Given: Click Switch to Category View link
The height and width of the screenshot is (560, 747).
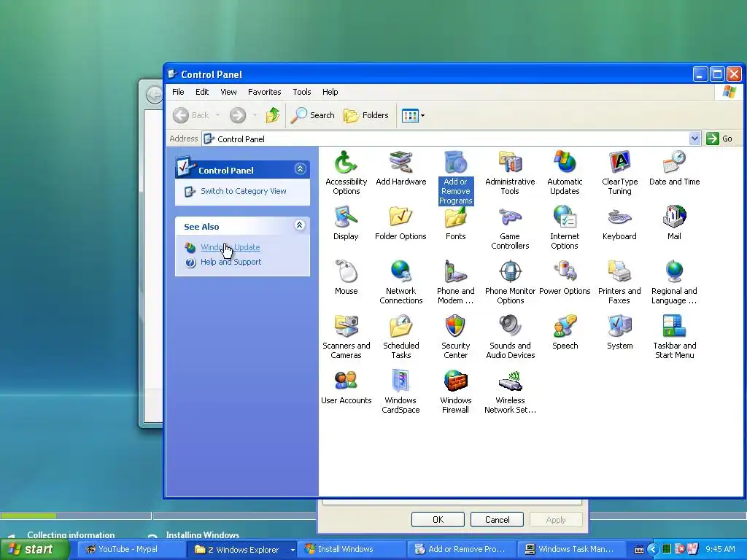Looking at the screenshot, I should (243, 191).
